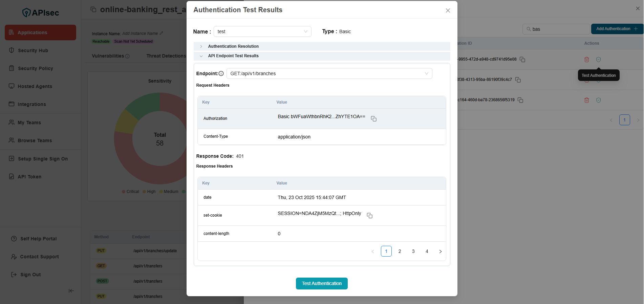Click the delete icon in first authentication row
644x304 pixels.
[x=586, y=60]
